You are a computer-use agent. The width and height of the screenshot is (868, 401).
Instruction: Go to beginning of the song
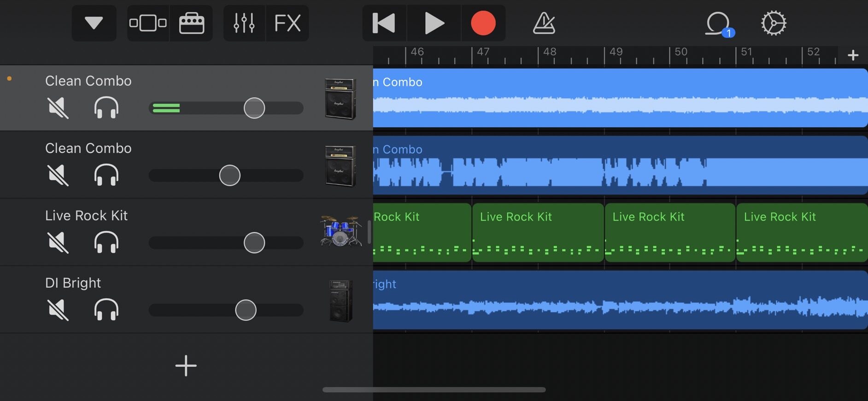[384, 23]
